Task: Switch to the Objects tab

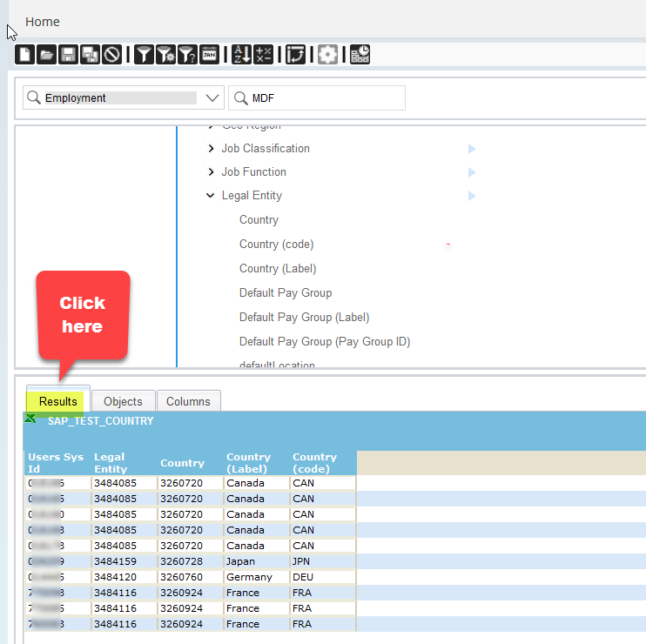Action: coord(123,401)
